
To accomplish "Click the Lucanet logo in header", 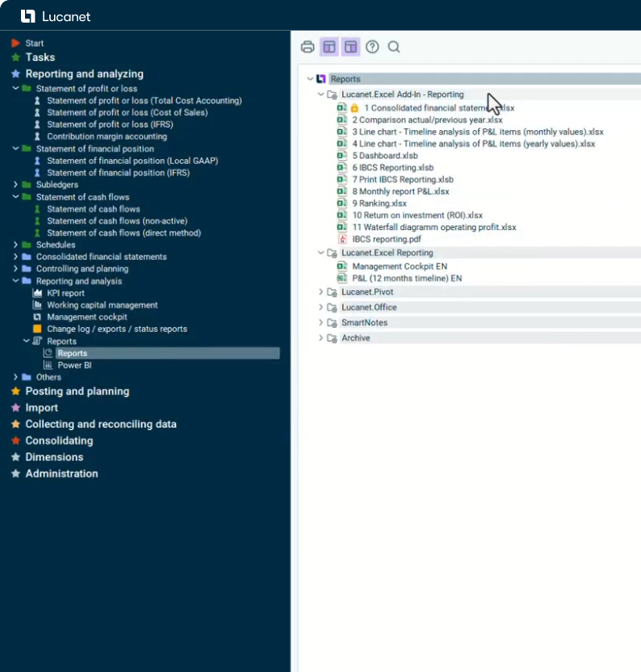I will 55,16.
